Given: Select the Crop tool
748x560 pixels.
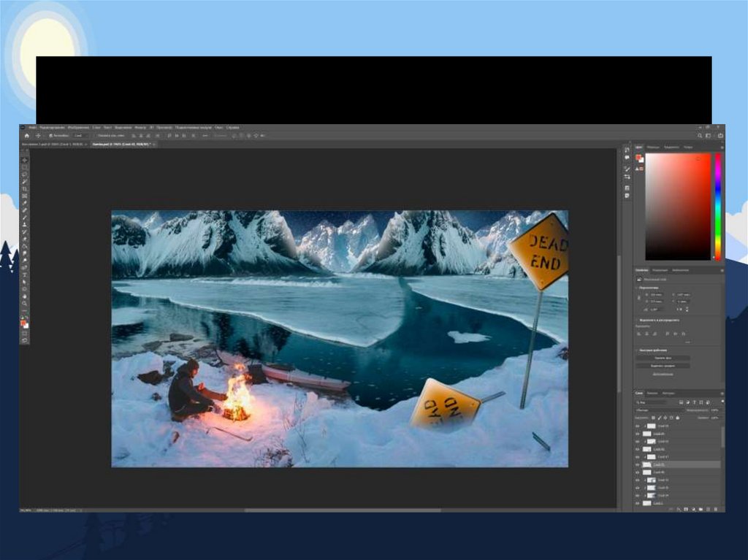Looking at the screenshot, I should [25, 189].
